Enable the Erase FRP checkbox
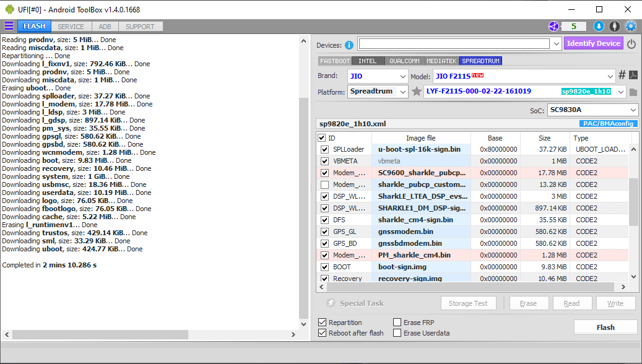The height and width of the screenshot is (364, 642). [397, 323]
